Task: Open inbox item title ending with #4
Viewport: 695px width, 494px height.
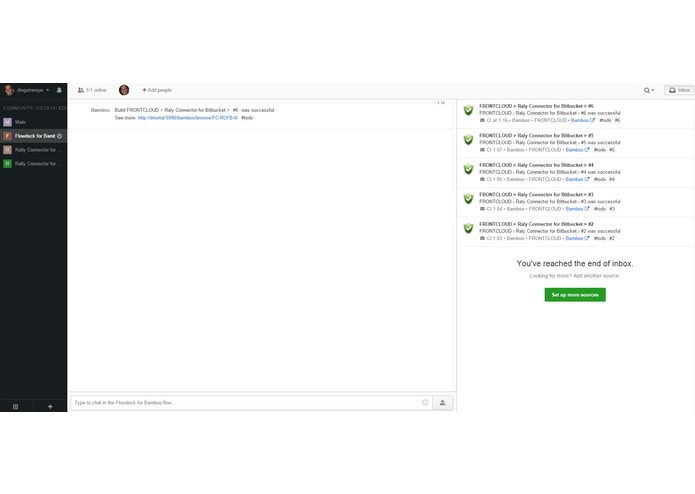Action: coord(536,165)
